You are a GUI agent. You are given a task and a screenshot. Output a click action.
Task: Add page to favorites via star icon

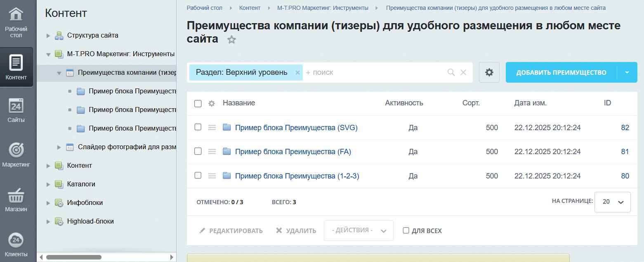(231, 40)
